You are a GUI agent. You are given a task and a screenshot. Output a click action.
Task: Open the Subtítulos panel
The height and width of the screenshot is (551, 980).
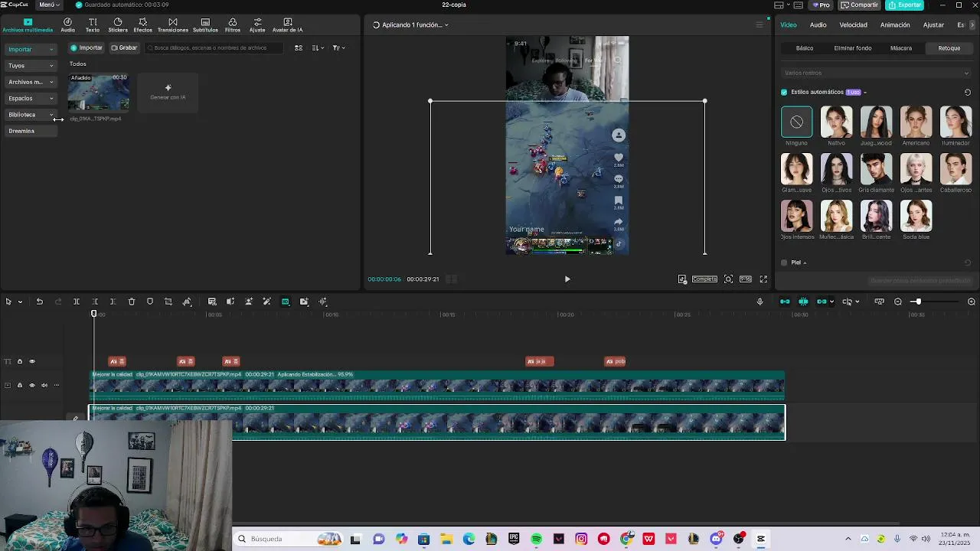click(x=205, y=25)
